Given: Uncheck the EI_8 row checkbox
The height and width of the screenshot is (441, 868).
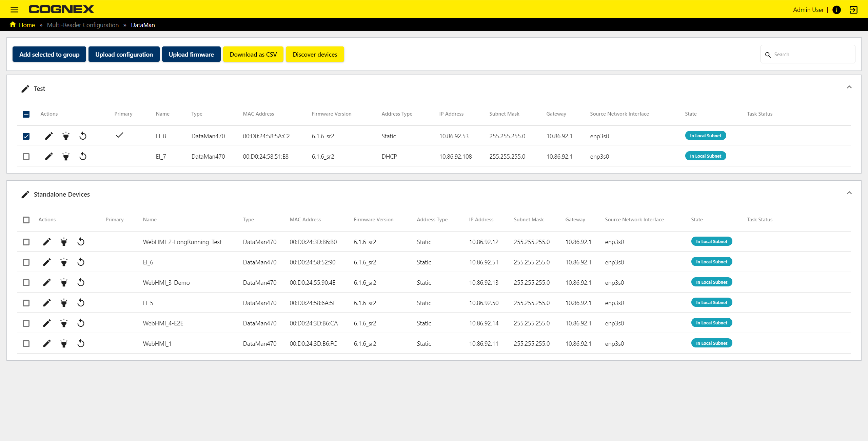Looking at the screenshot, I should click(x=26, y=136).
